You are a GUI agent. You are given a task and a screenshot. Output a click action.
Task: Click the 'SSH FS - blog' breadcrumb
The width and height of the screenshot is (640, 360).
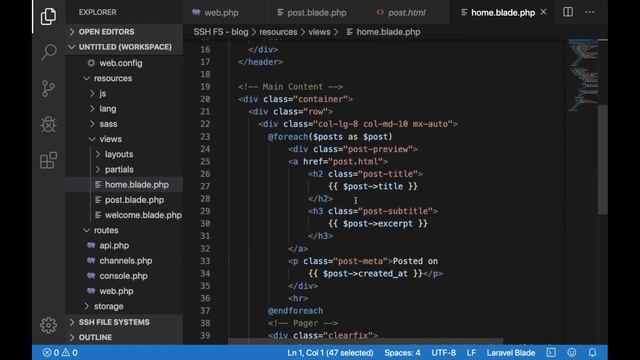tap(220, 32)
